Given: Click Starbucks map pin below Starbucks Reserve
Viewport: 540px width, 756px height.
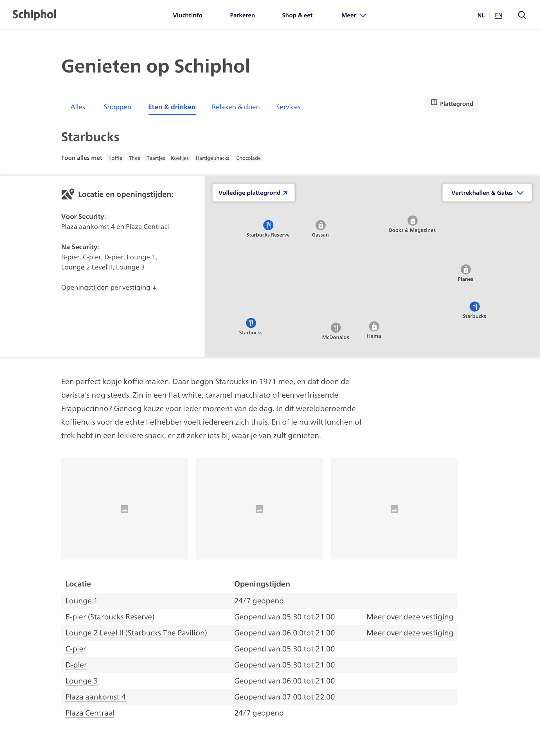Looking at the screenshot, I should point(251,323).
